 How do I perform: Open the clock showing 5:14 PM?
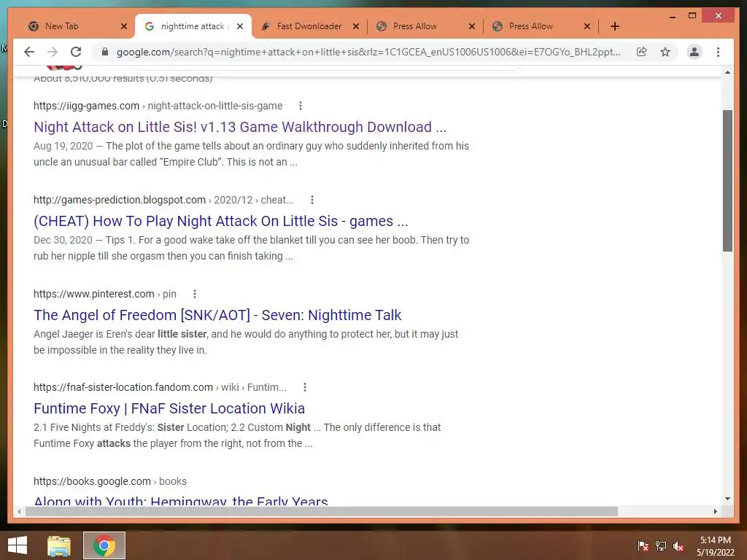tap(716, 546)
